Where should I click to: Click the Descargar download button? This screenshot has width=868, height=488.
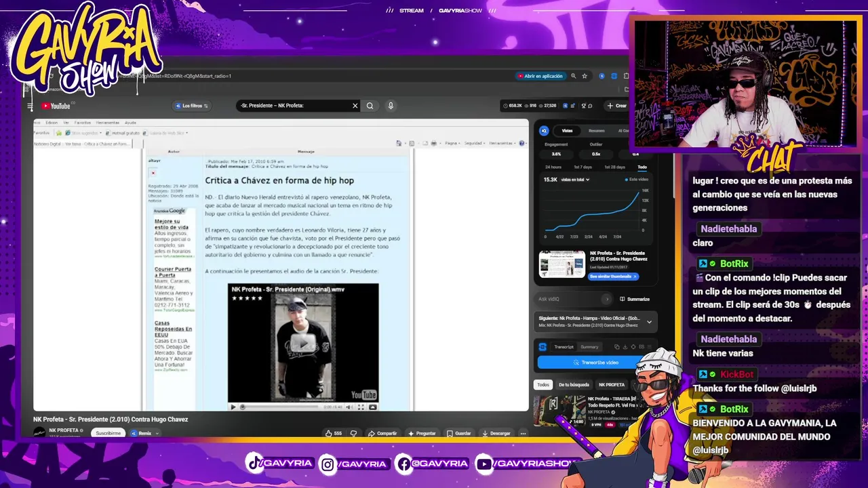496,433
